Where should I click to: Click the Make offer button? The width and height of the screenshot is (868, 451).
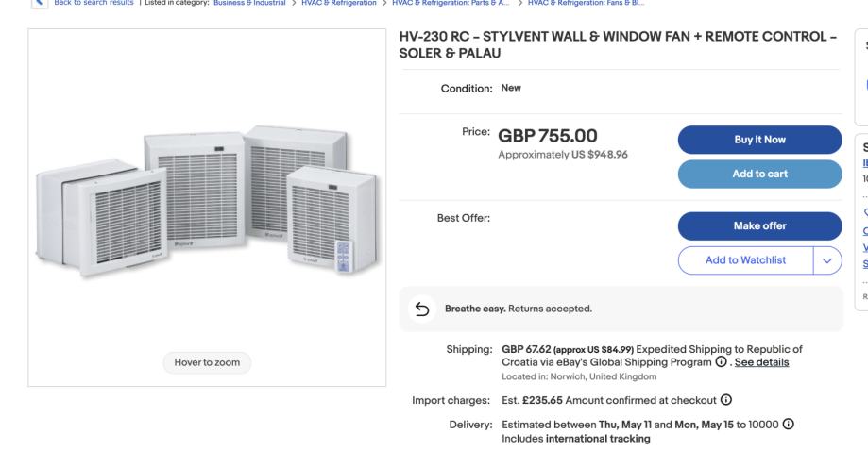[759, 226]
